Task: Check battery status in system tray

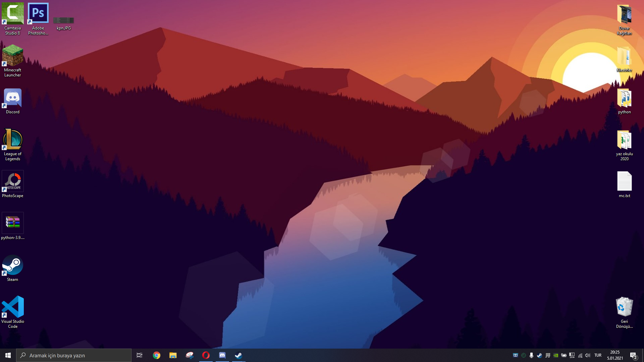Action: click(x=564, y=355)
